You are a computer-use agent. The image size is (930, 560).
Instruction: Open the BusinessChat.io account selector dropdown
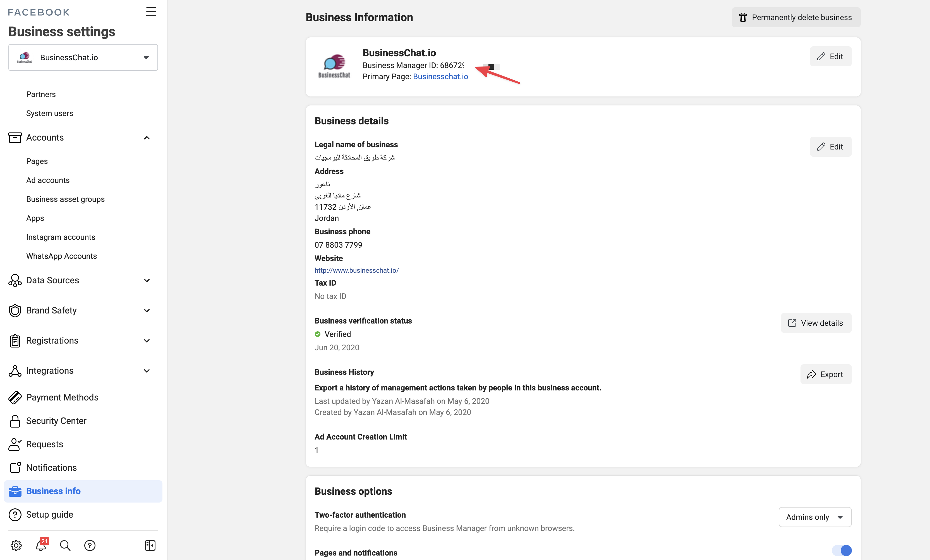[x=83, y=57]
